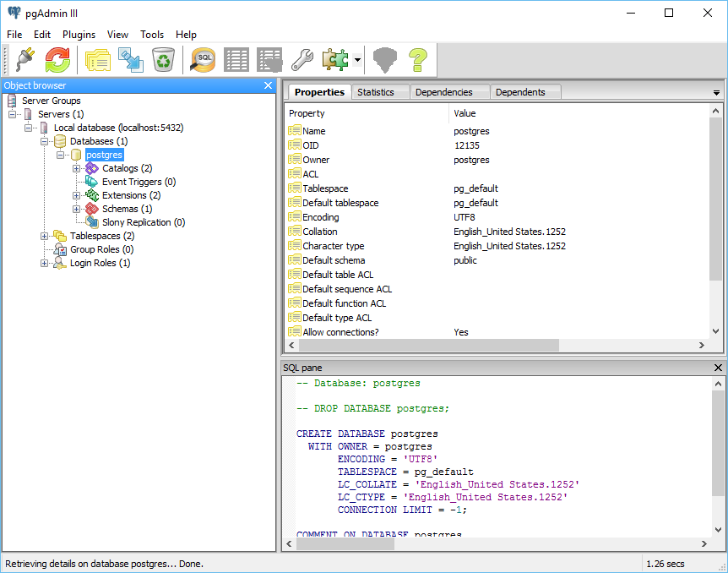Open the Tools menu

tap(152, 35)
